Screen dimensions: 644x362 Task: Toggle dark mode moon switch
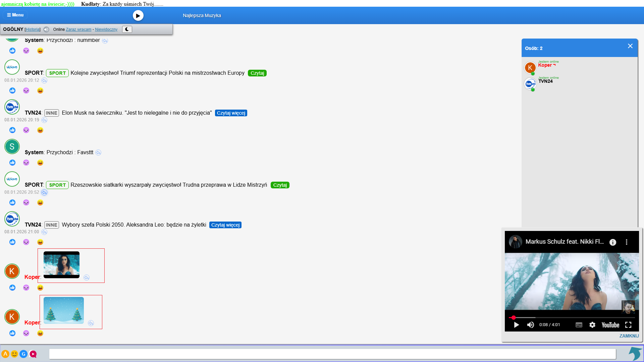(127, 29)
